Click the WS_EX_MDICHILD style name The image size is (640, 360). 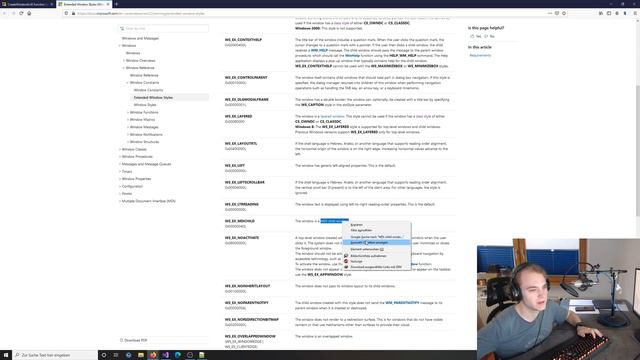click(240, 221)
